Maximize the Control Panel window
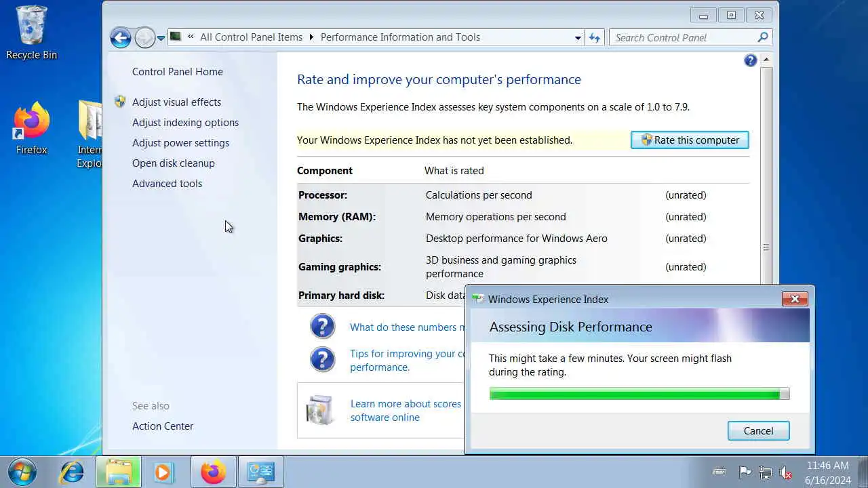The image size is (868, 488). [x=731, y=15]
